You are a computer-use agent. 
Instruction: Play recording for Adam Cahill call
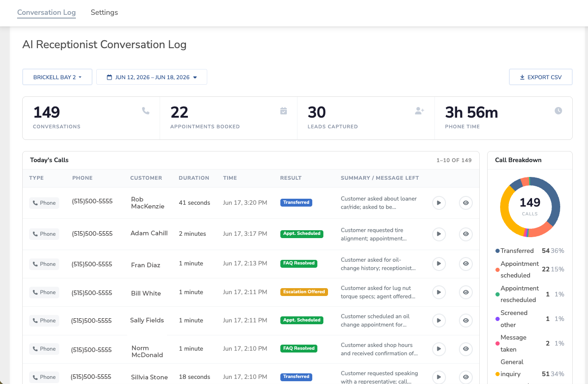439,234
